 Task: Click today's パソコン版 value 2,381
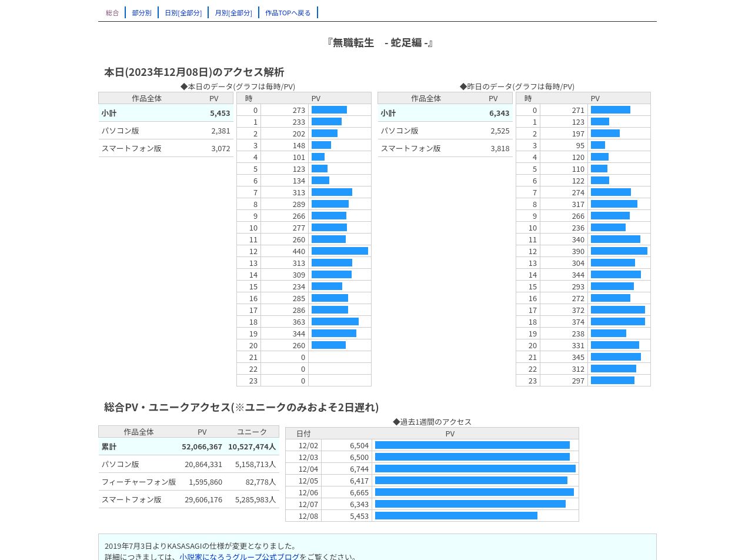(x=221, y=131)
